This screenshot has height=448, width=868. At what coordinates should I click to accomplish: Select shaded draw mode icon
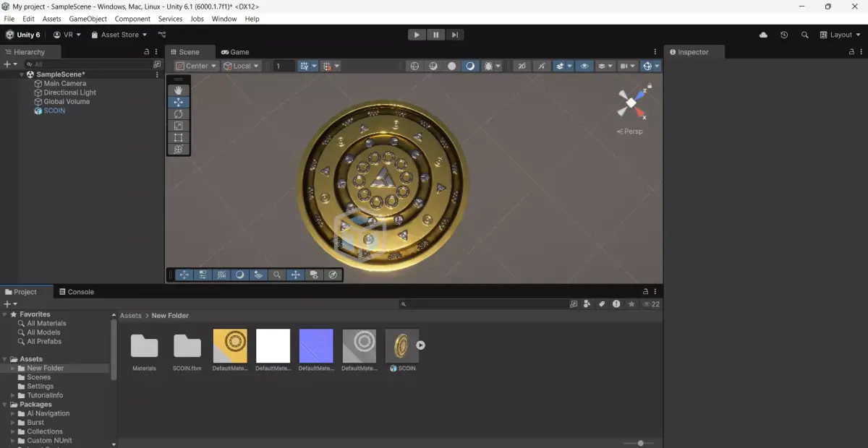pyautogui.click(x=470, y=66)
